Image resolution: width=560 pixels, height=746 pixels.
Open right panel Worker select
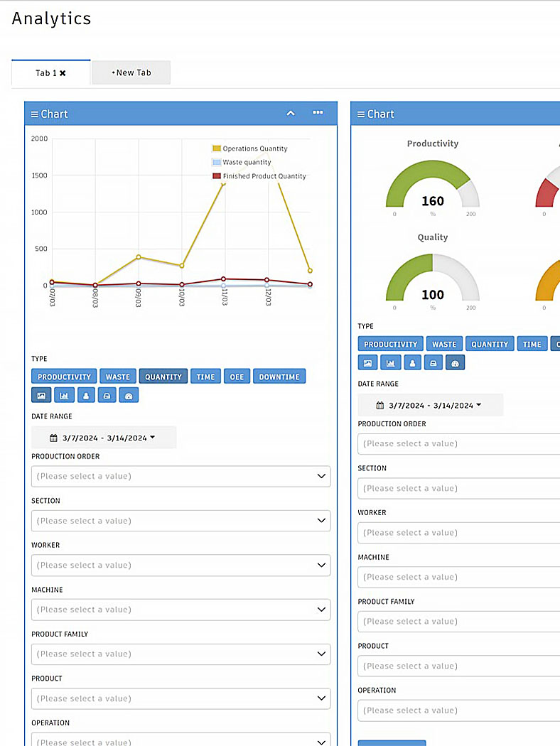pos(458,533)
